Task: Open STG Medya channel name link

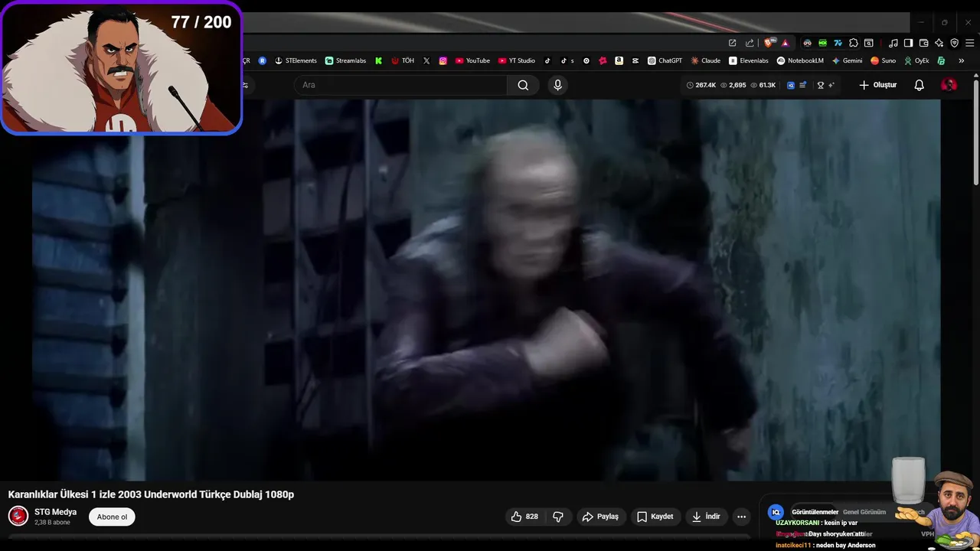Action: click(55, 512)
